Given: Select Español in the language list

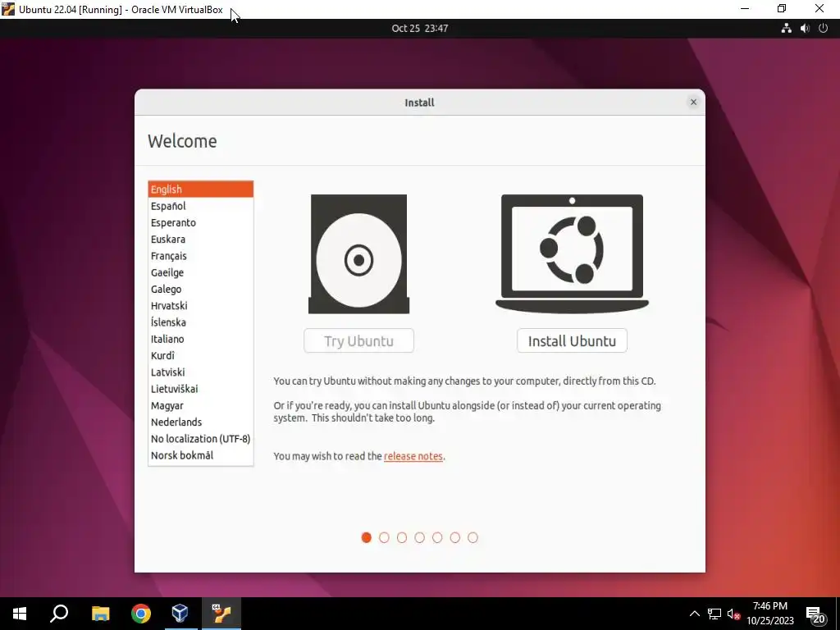Looking at the screenshot, I should click(x=200, y=206).
